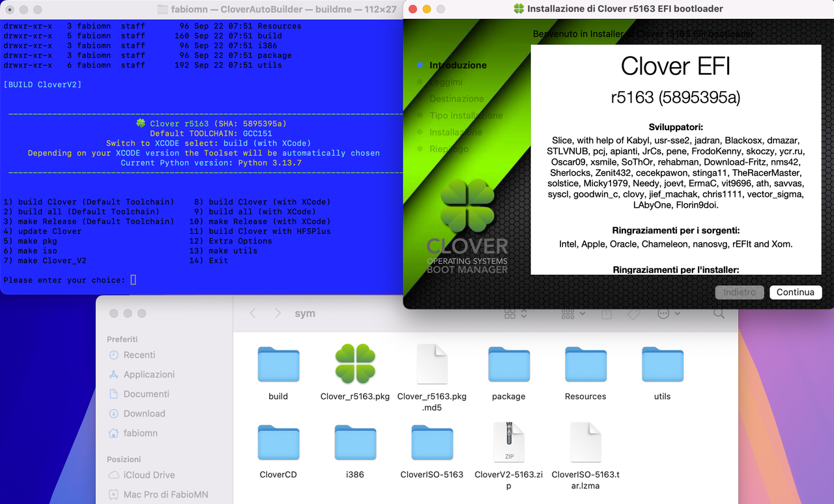
Task: Click '4) update Clover' line in terminal
Action: pos(42,231)
